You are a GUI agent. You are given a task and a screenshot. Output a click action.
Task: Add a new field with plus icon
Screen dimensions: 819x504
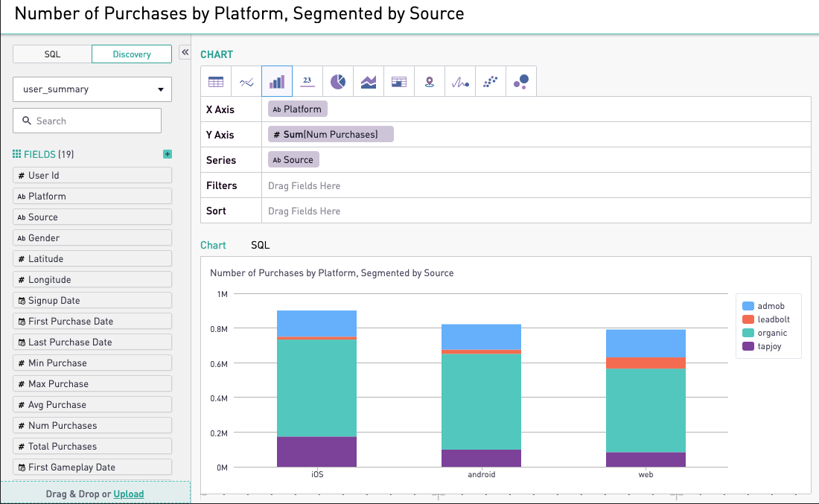[x=168, y=154]
